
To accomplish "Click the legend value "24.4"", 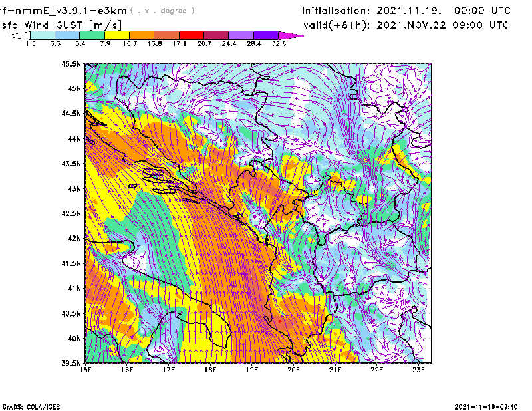I will tap(229, 43).
